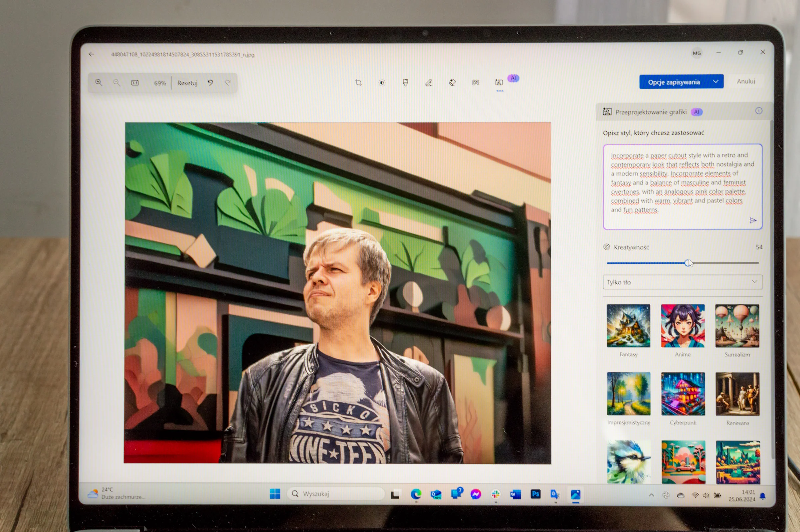The height and width of the screenshot is (532, 800).
Task: Expand the hidden system tray icons chevron
Action: 651,495
